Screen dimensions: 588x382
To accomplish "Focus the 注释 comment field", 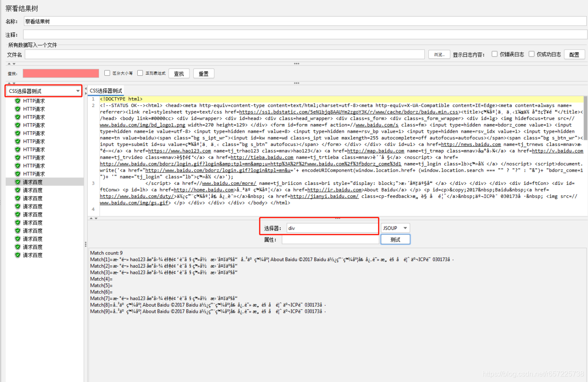I will pos(305,35).
